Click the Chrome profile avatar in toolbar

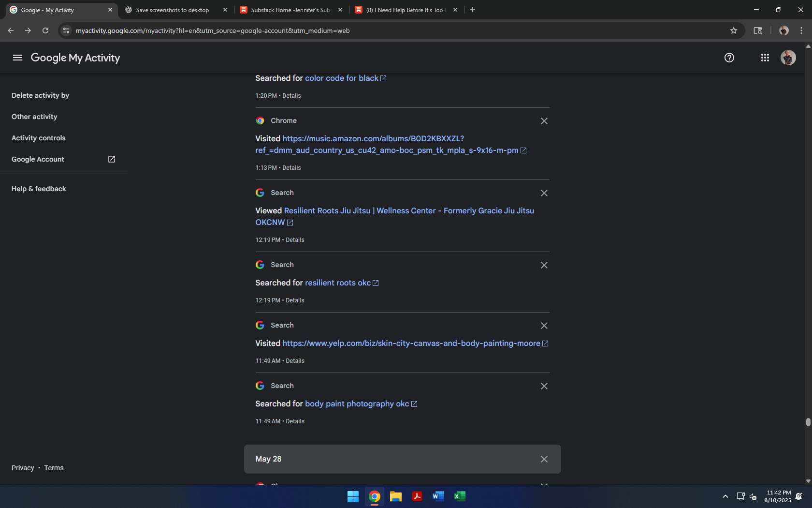click(x=784, y=30)
